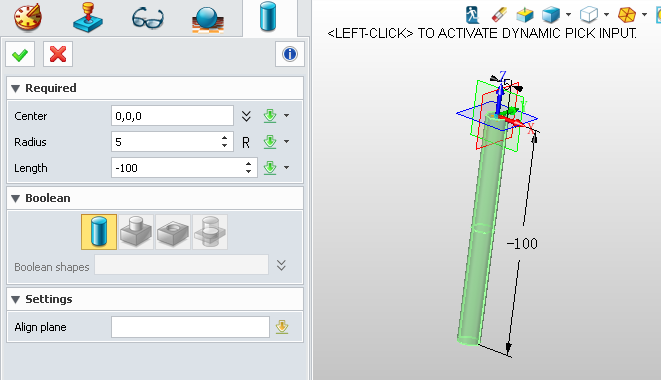This screenshot has width=661, height=380.
Task: Switch to the cylinder tab icon
Action: coord(268,17)
